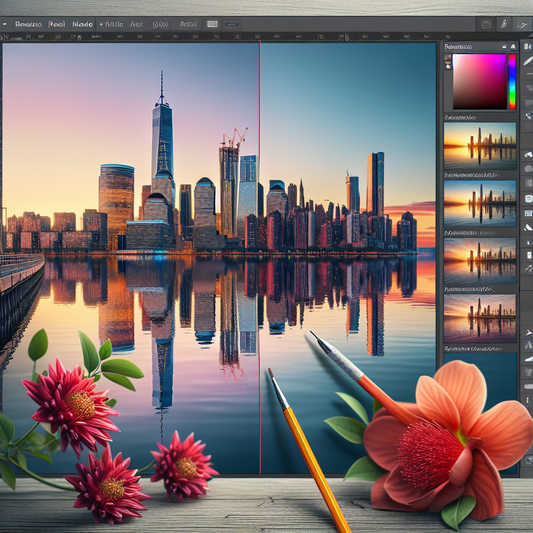Click the pencil icon at top-right corner

pyautogui.click(x=523, y=25)
